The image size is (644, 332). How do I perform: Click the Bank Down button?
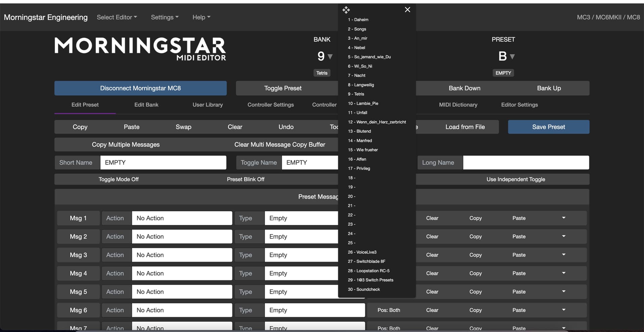click(x=465, y=88)
